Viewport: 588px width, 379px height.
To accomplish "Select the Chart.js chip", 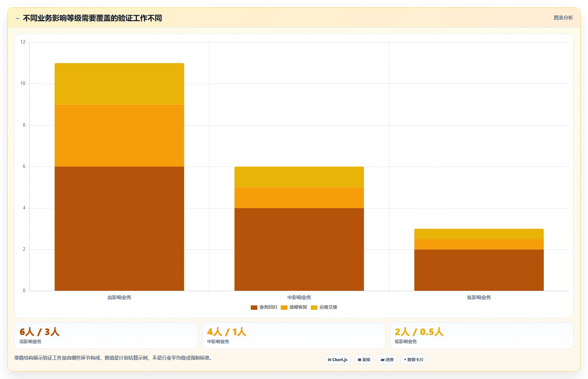I will [x=338, y=360].
